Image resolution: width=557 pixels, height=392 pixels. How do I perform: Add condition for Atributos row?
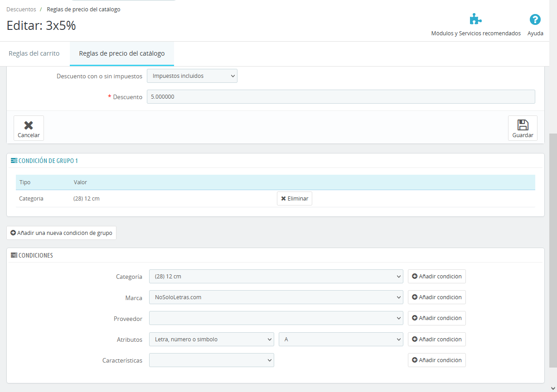(x=437, y=339)
